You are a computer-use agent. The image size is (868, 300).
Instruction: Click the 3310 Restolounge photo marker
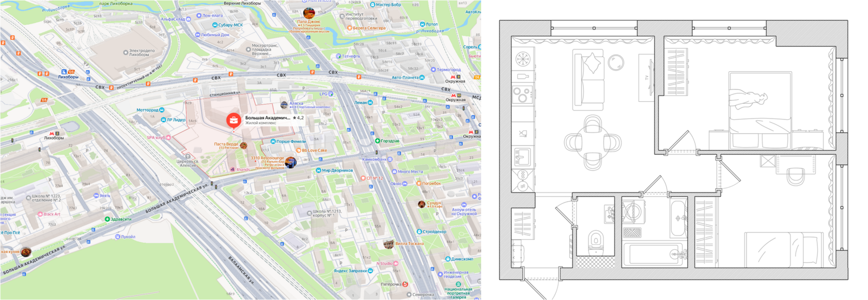[290, 162]
